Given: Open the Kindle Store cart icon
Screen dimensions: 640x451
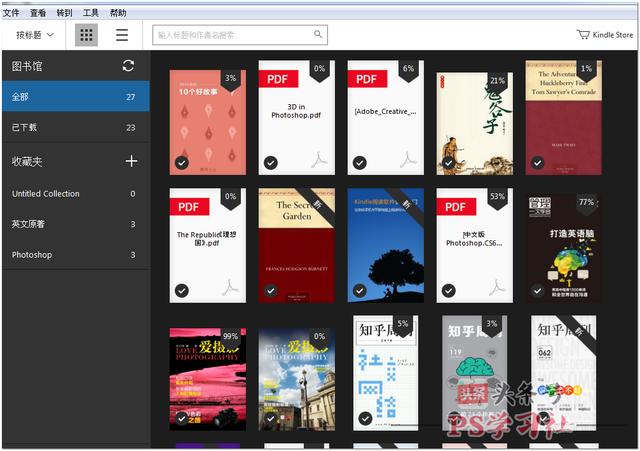Looking at the screenshot, I should 583,35.
